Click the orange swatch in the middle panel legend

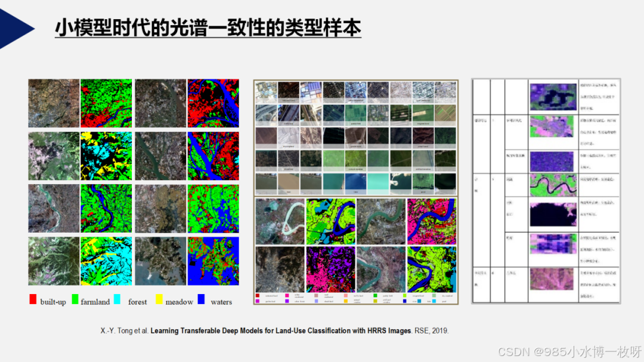point(345,301)
